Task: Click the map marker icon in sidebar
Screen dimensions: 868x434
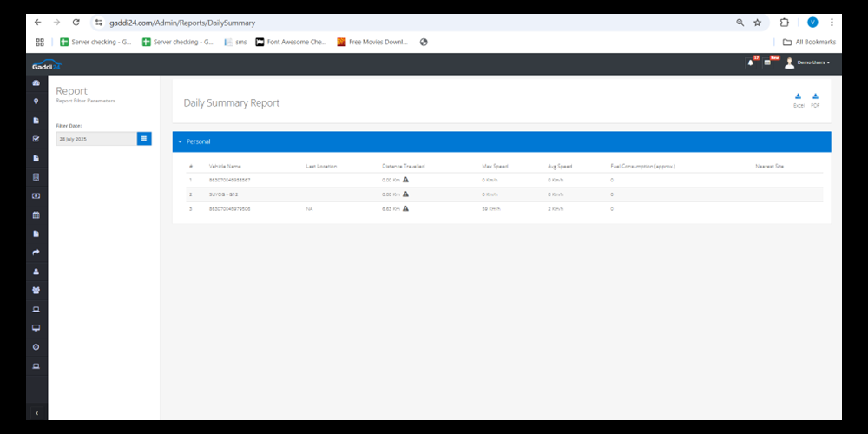Action: tap(36, 102)
